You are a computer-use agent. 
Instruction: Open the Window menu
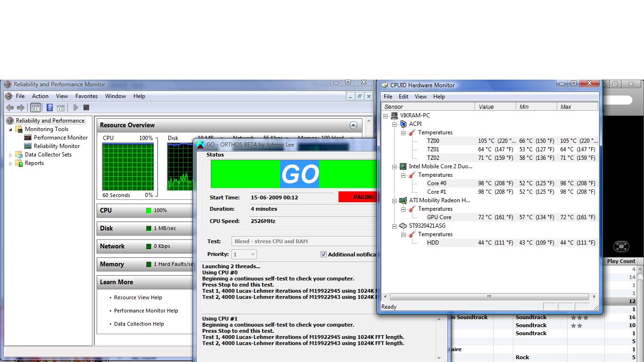click(x=116, y=96)
